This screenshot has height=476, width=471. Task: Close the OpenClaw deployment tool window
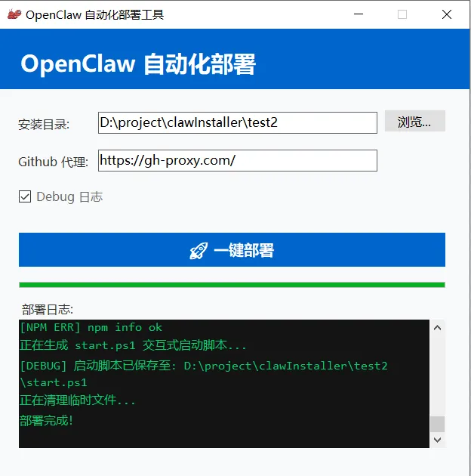click(447, 14)
